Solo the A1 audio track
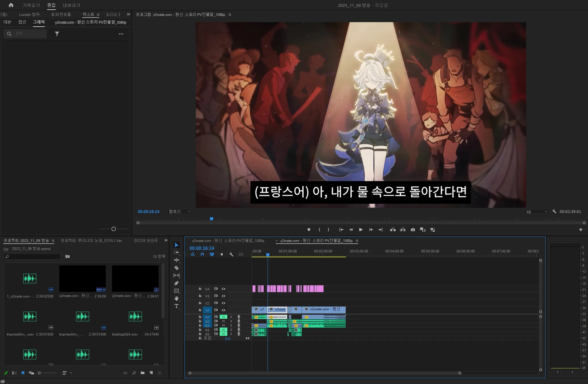 [231, 317]
